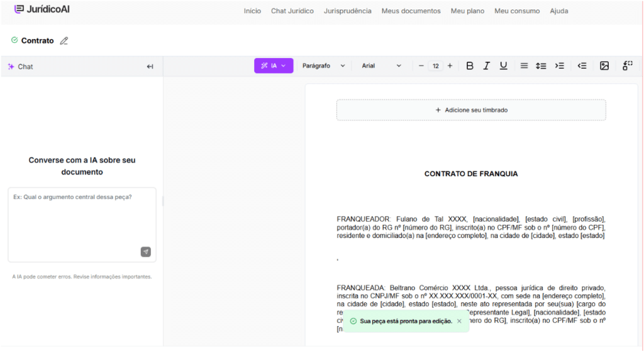Screen dimensions: 644x352
Task: Click the chat question input box
Action: (x=82, y=225)
